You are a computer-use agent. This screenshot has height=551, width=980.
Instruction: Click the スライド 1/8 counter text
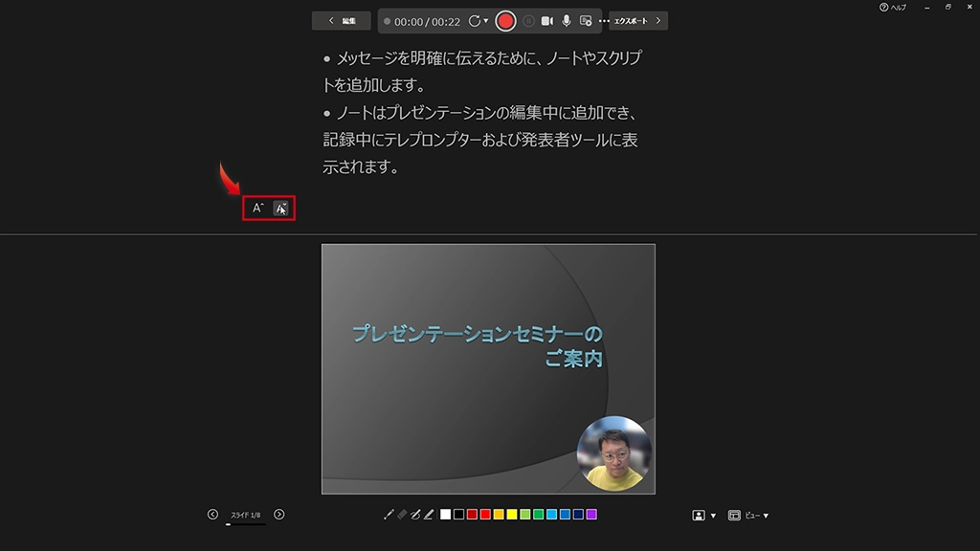(x=246, y=515)
